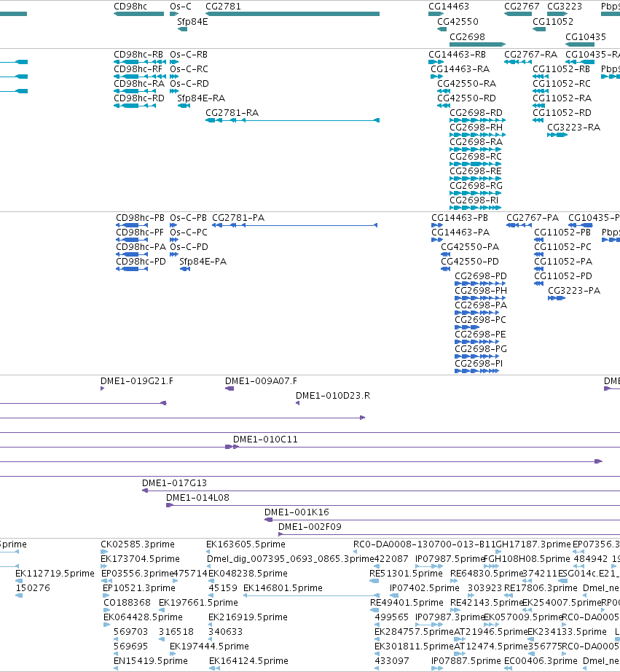Click the CD98hc-PB protein label
620x672 pixels.
(x=140, y=218)
